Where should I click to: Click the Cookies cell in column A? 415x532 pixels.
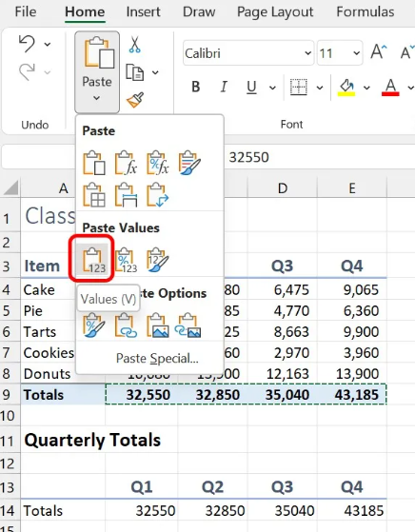(49, 353)
